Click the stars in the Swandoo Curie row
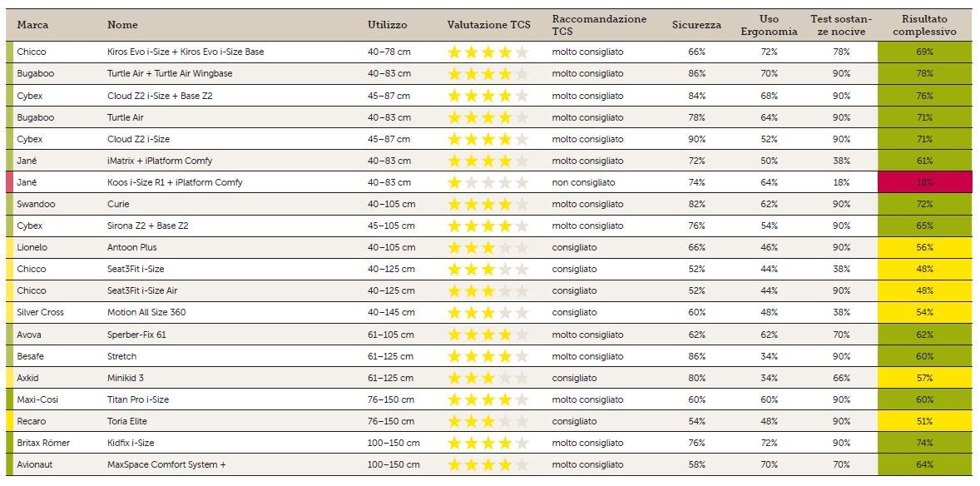Screen dimensions: 980x486 pos(488,205)
